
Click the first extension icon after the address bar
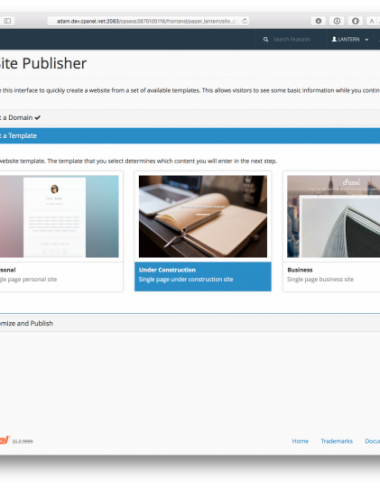318,21
